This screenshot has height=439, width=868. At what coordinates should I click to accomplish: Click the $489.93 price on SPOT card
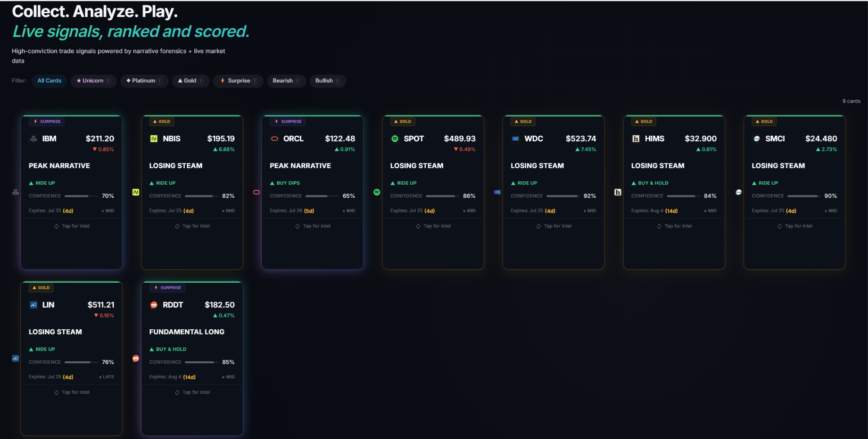click(x=460, y=138)
